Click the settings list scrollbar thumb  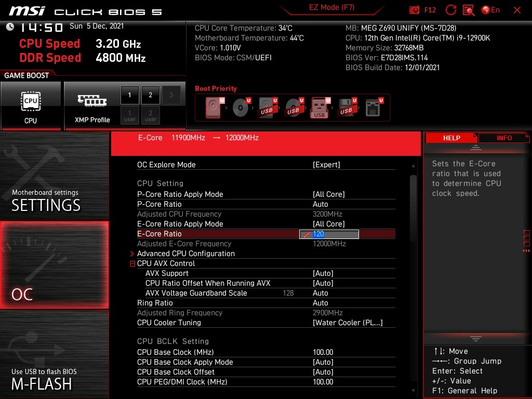tap(413, 208)
